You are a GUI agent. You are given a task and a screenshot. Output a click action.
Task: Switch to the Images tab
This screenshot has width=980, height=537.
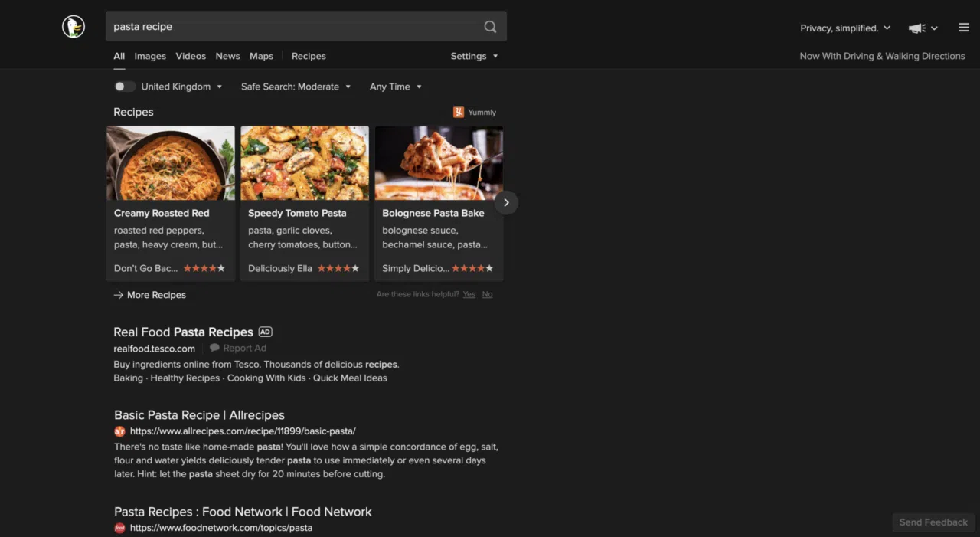click(x=150, y=56)
